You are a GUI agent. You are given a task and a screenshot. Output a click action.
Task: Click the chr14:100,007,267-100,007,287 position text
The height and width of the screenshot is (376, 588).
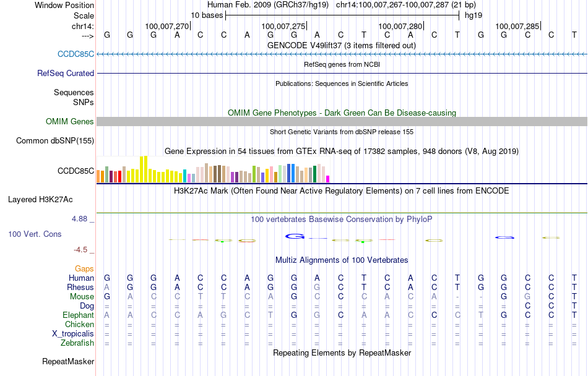[406, 5]
